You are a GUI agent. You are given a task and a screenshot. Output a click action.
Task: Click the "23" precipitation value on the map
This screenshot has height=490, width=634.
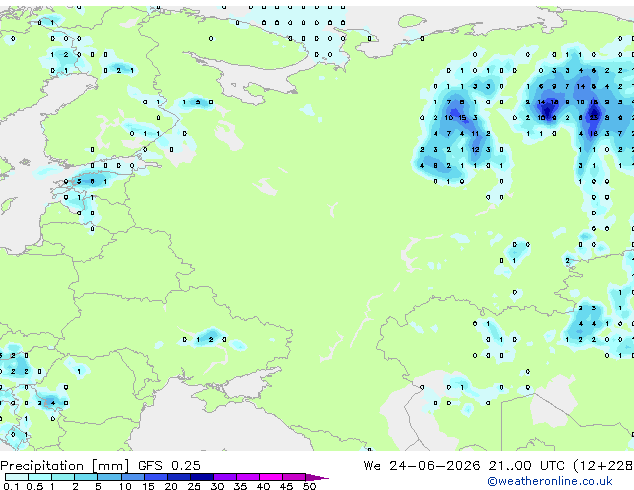(594, 118)
